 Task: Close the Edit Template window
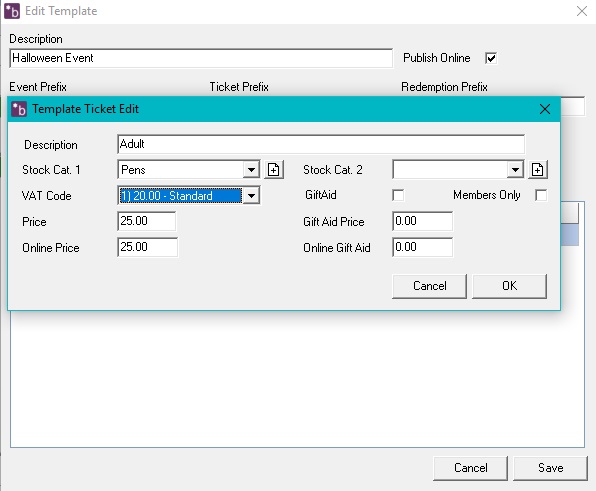(x=582, y=11)
